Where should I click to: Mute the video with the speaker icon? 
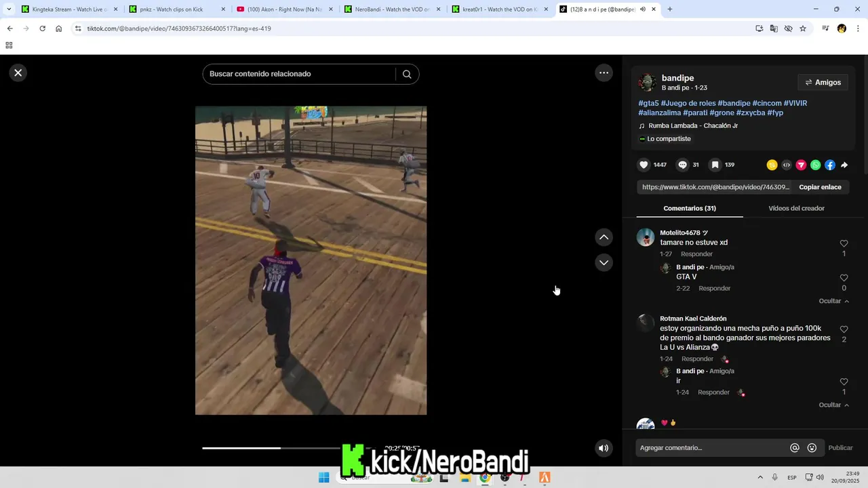[604, 448]
